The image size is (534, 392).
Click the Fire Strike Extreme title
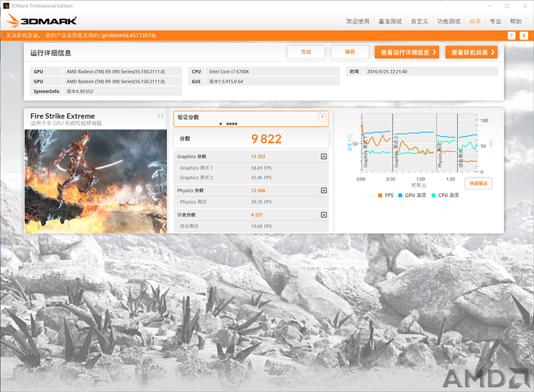pyautogui.click(x=63, y=116)
